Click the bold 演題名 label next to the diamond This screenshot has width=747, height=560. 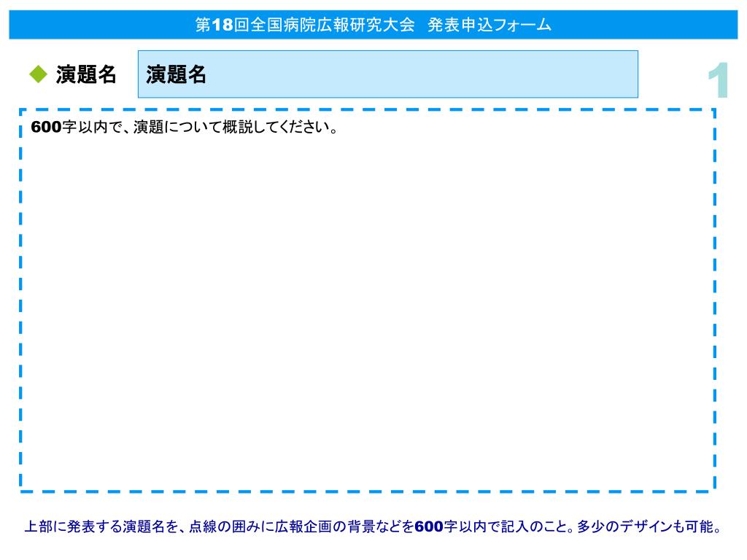point(86,74)
